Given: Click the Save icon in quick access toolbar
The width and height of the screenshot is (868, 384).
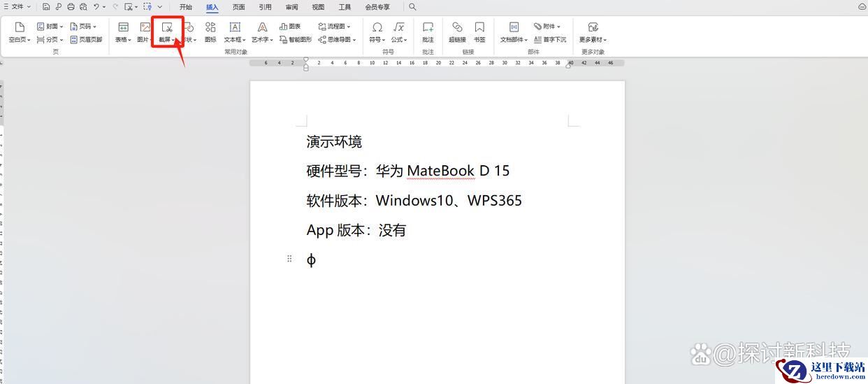Looking at the screenshot, I should (x=46, y=7).
